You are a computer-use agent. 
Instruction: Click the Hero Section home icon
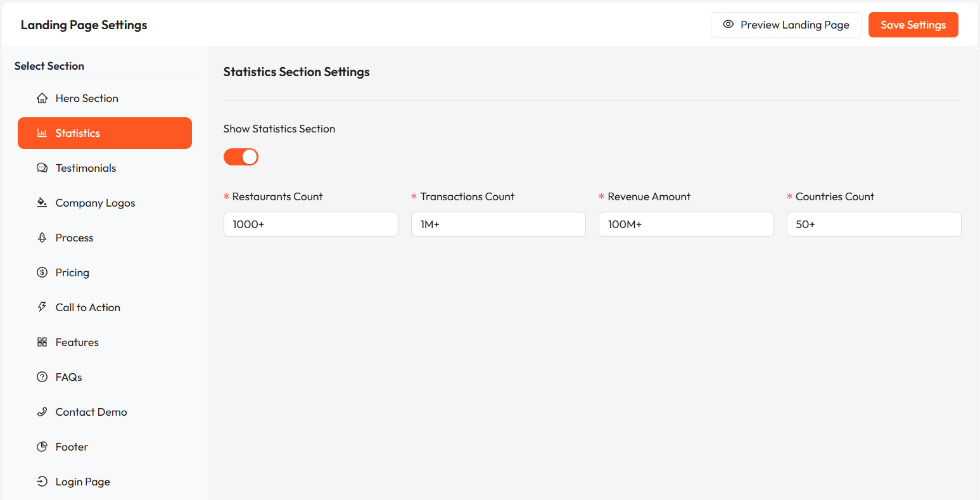tap(42, 98)
